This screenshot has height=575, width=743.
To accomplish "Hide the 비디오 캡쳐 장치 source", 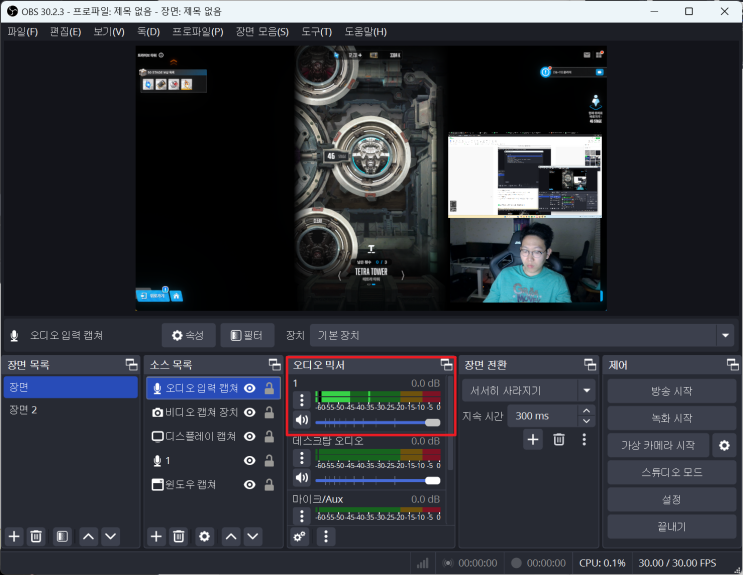I will pos(250,412).
